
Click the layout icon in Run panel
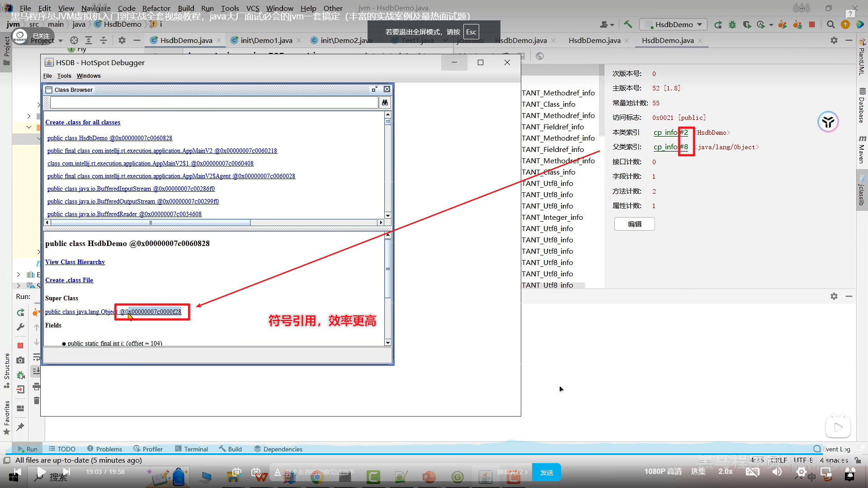[x=20, y=408]
